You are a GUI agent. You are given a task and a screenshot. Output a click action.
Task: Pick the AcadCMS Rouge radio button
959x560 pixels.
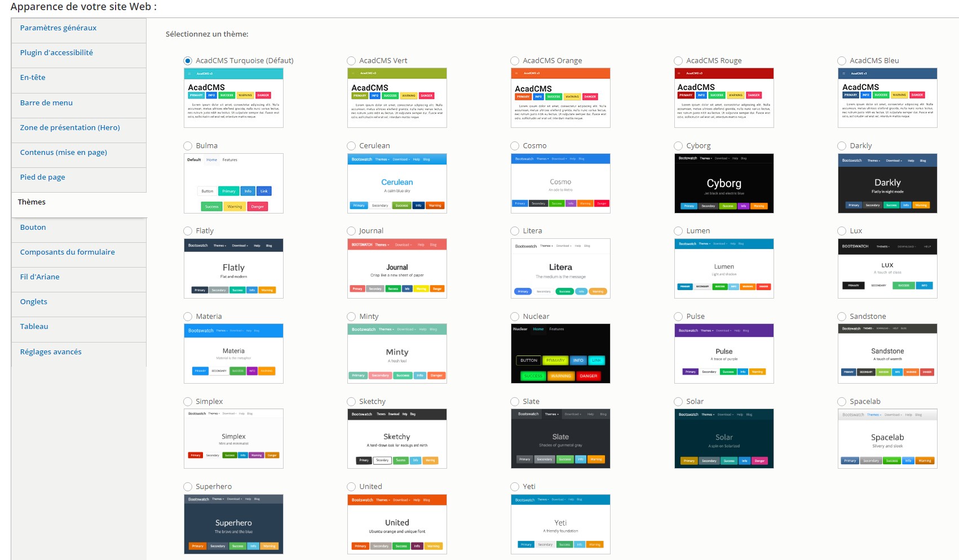coord(678,61)
